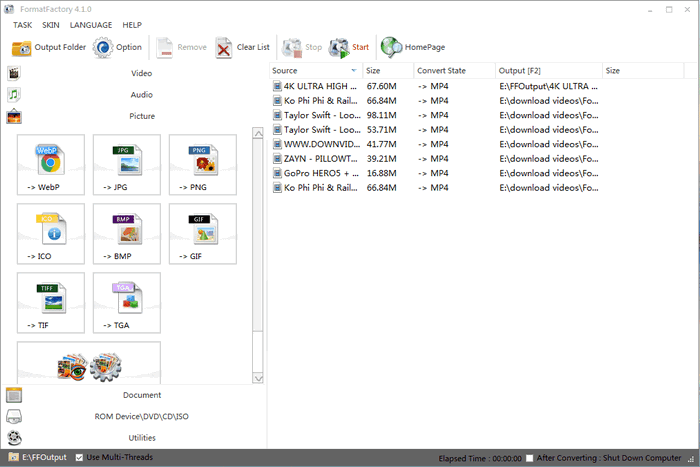Click the ROM Device disc drive icon
The image size is (700, 467).
point(14,417)
